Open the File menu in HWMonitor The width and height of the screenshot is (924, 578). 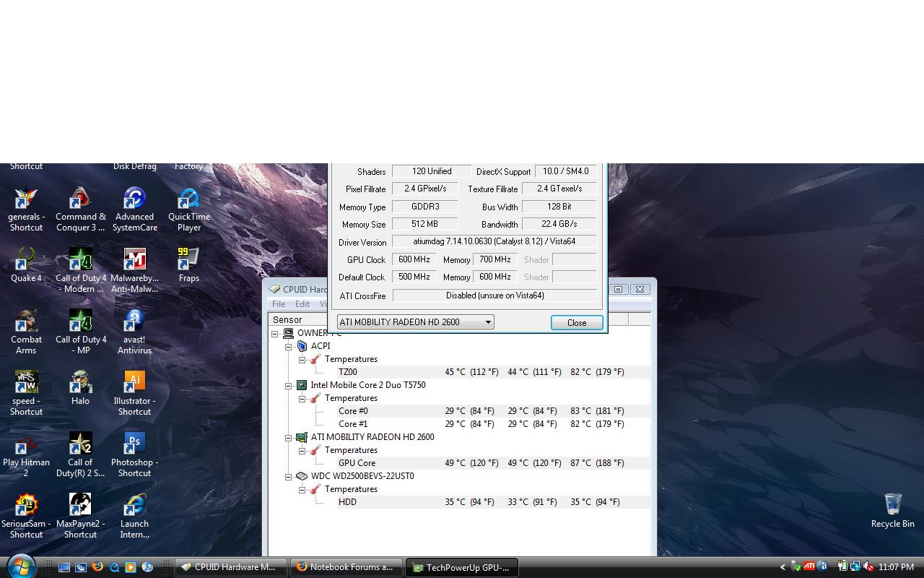pyautogui.click(x=279, y=304)
